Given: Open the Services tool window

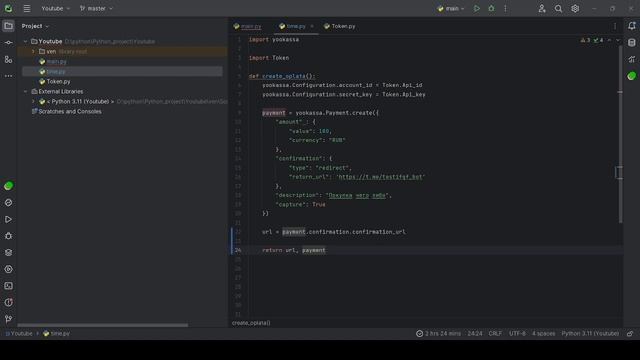Looking at the screenshot, I should pos(8,269).
